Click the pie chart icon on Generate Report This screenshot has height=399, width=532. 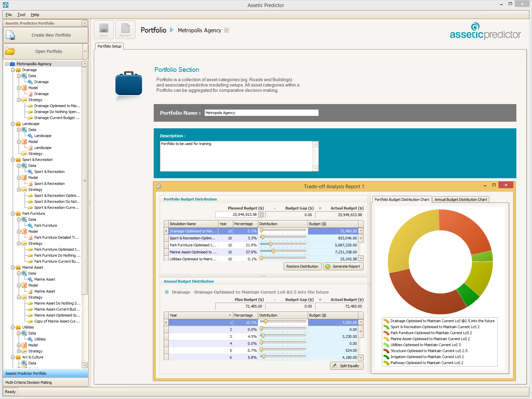(328, 266)
